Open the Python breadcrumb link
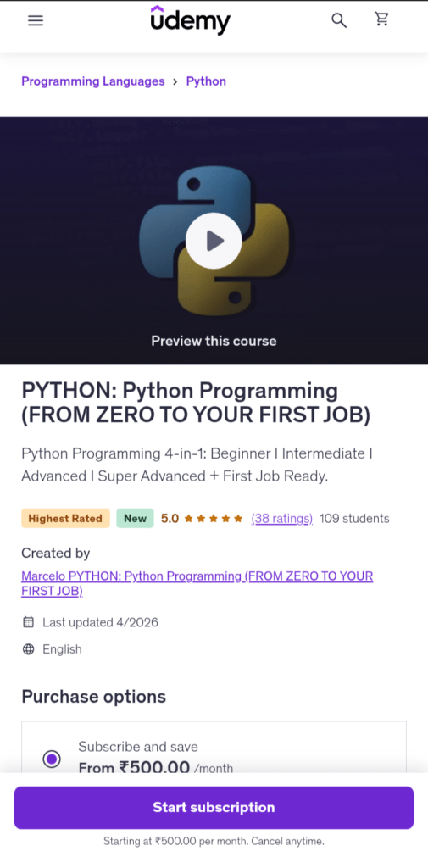Viewport: 428px width, 868px height. point(206,81)
